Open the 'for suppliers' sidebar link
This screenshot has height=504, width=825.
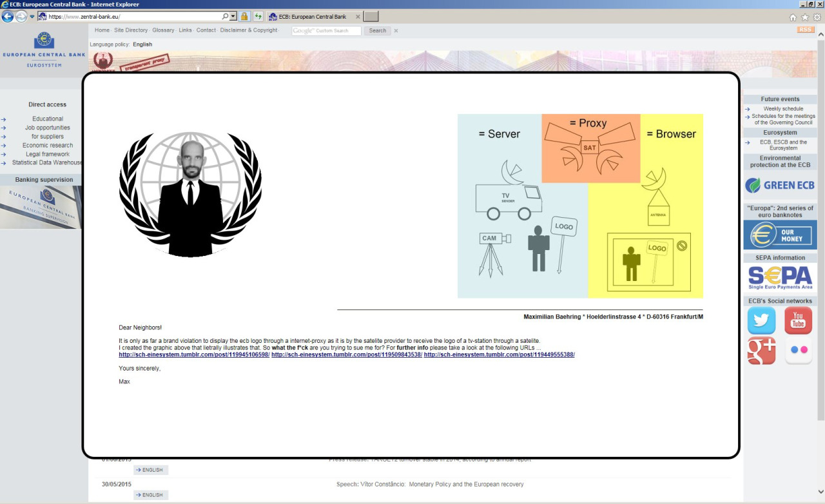coord(48,137)
